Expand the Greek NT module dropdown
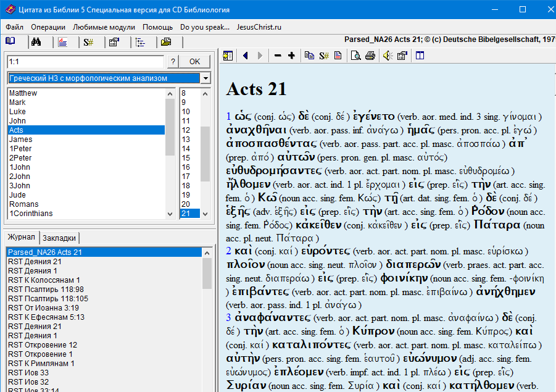556x392 pixels. pyautogui.click(x=205, y=78)
